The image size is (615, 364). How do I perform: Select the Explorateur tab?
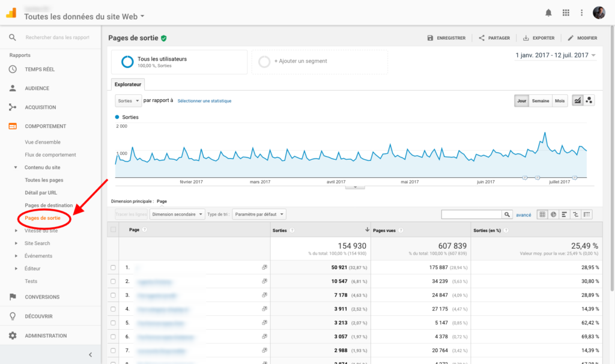pos(128,85)
